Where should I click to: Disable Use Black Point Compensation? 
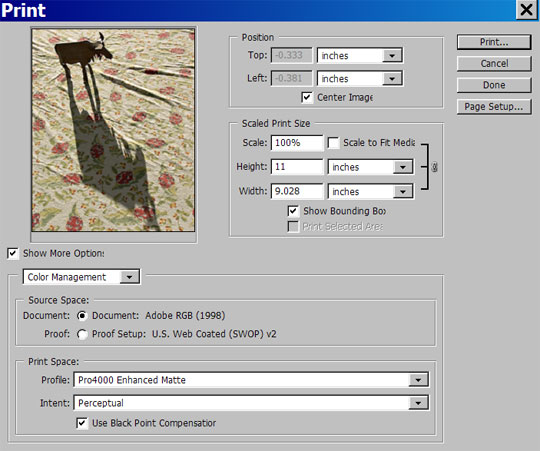click(x=82, y=423)
